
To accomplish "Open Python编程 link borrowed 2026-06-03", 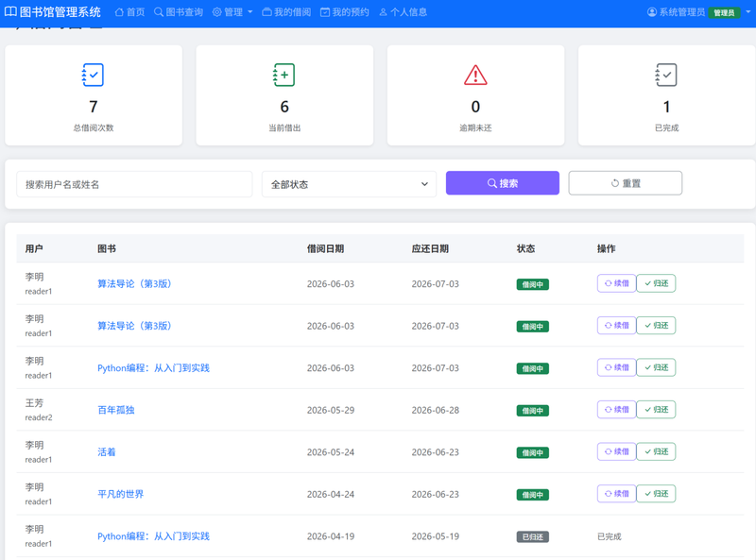I will point(153,368).
